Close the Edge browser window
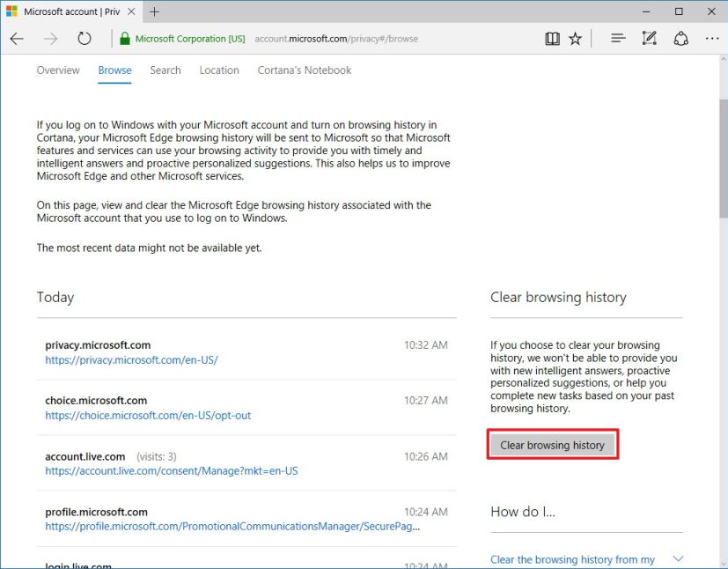Image resolution: width=728 pixels, height=569 pixels. [x=711, y=11]
